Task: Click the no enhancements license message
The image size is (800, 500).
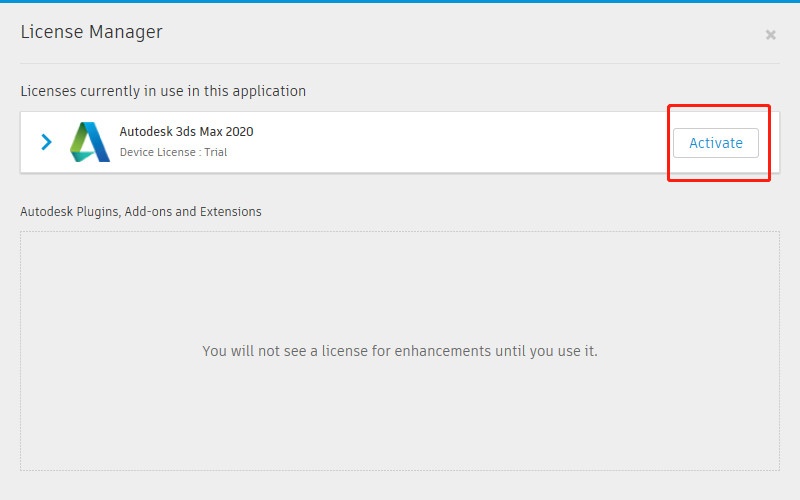Action: (x=399, y=351)
